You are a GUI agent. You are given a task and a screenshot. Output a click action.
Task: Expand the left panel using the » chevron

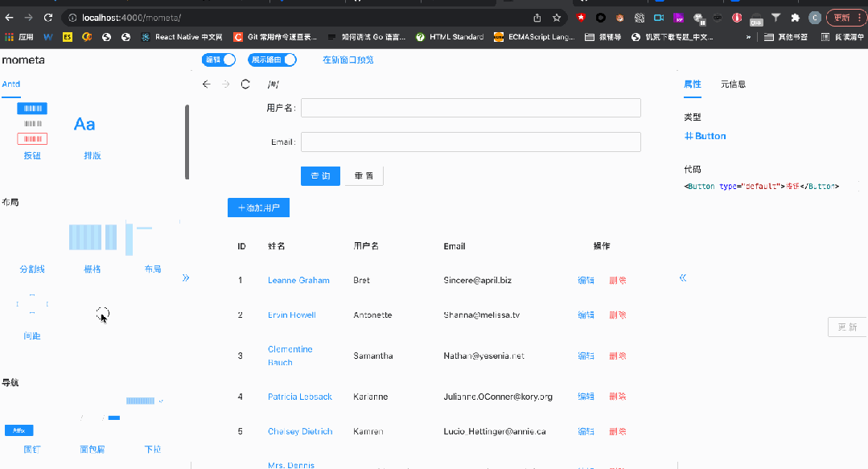(x=186, y=276)
